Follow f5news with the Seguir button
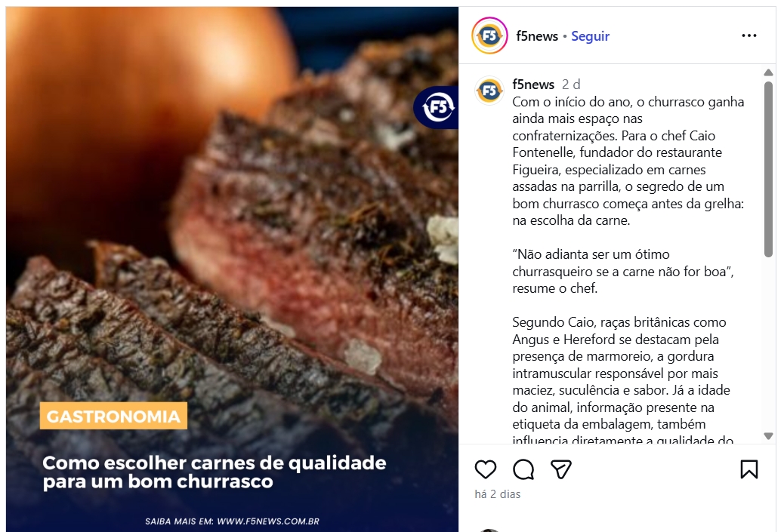 pyautogui.click(x=590, y=36)
